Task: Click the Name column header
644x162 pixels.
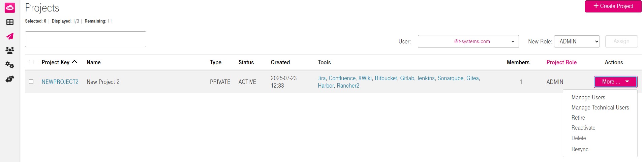Action: coord(93,62)
